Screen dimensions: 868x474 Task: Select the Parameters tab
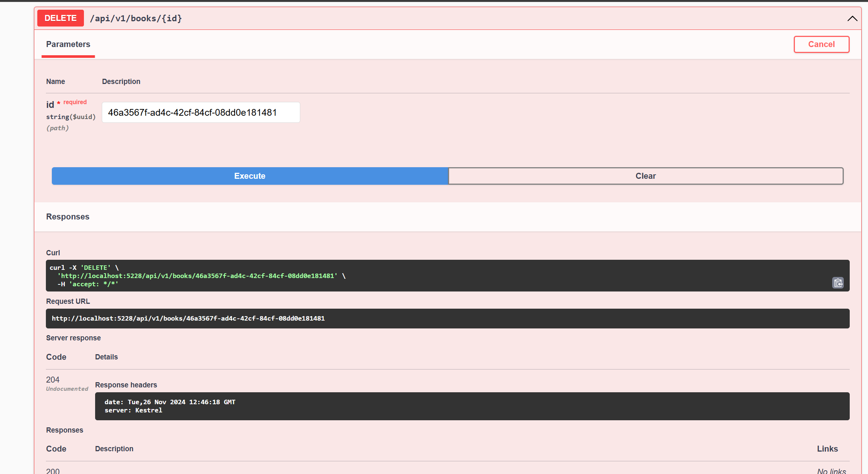pyautogui.click(x=68, y=44)
